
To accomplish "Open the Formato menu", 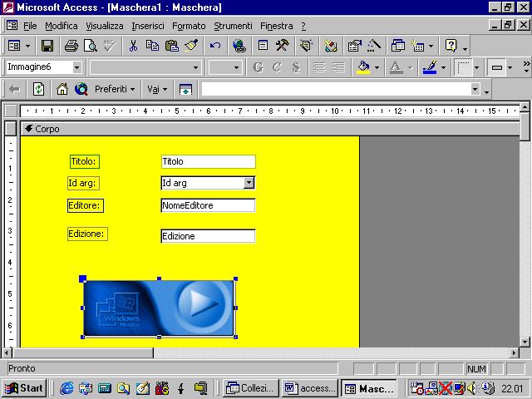I will [x=189, y=26].
